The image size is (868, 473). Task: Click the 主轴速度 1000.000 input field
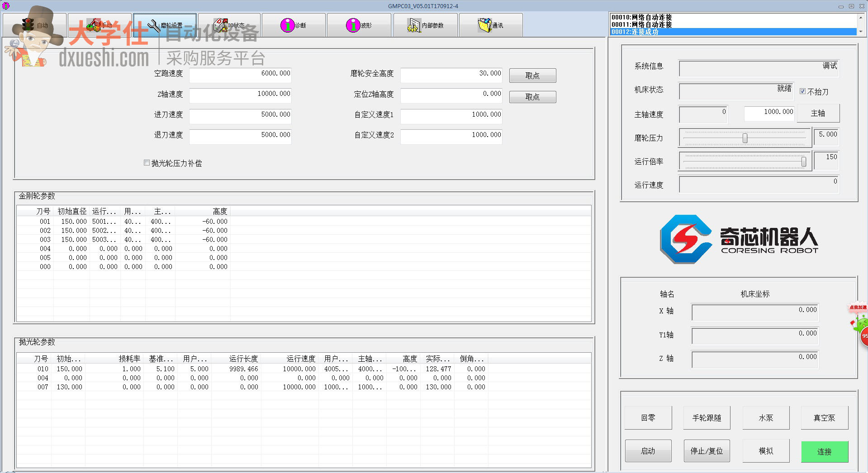[x=769, y=114]
